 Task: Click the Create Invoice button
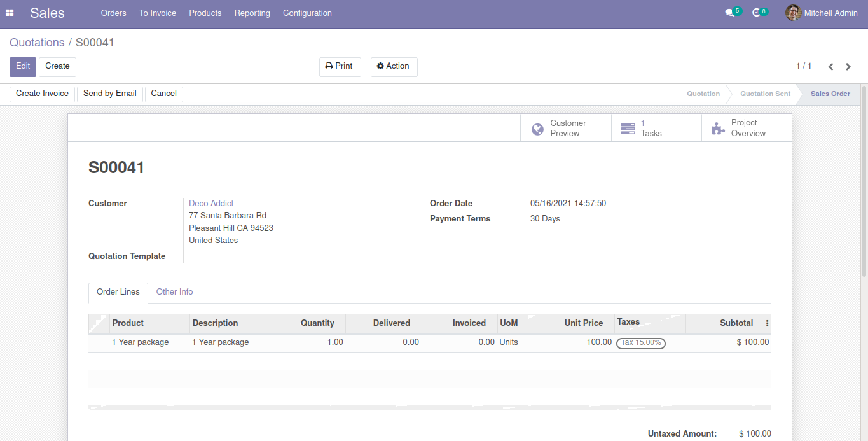tap(42, 94)
